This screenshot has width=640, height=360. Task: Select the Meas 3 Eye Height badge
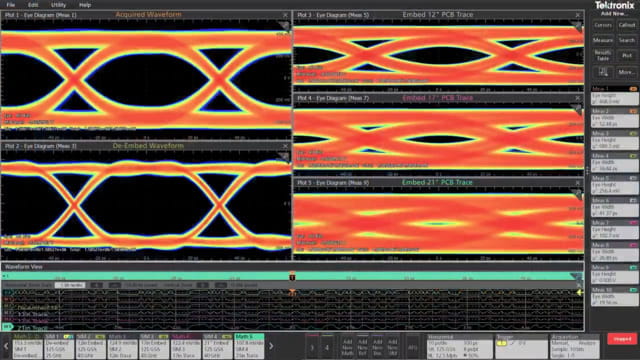pyautogui.click(x=614, y=140)
